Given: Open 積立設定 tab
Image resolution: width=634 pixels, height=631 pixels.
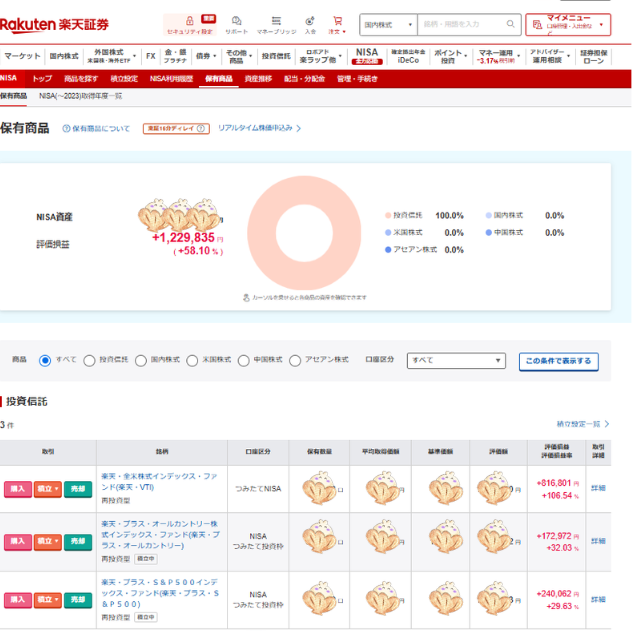Looking at the screenshot, I should tap(124, 79).
